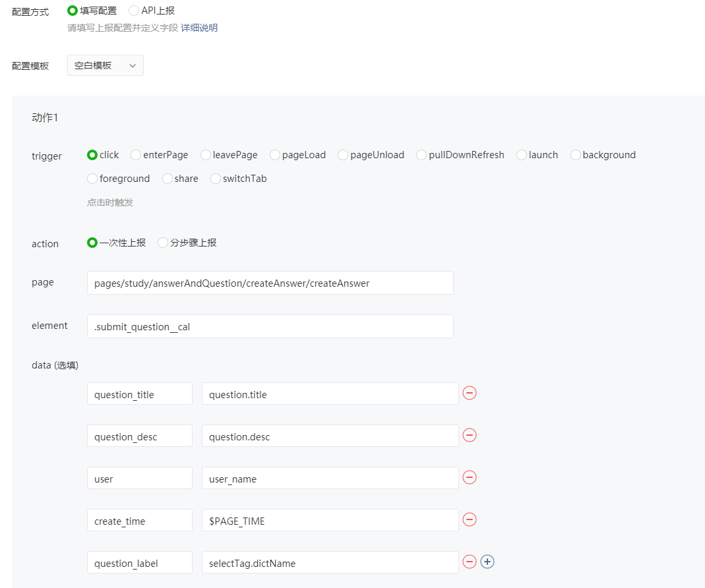Set action to 分步骤上报
705x588 pixels.
coord(163,243)
